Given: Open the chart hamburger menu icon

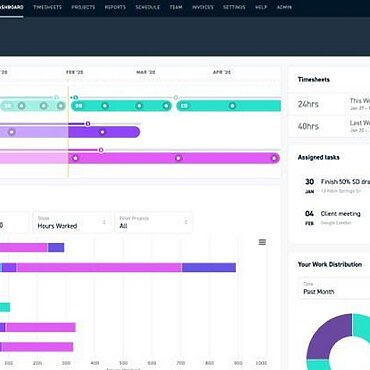Looking at the screenshot, I should 262,242.
